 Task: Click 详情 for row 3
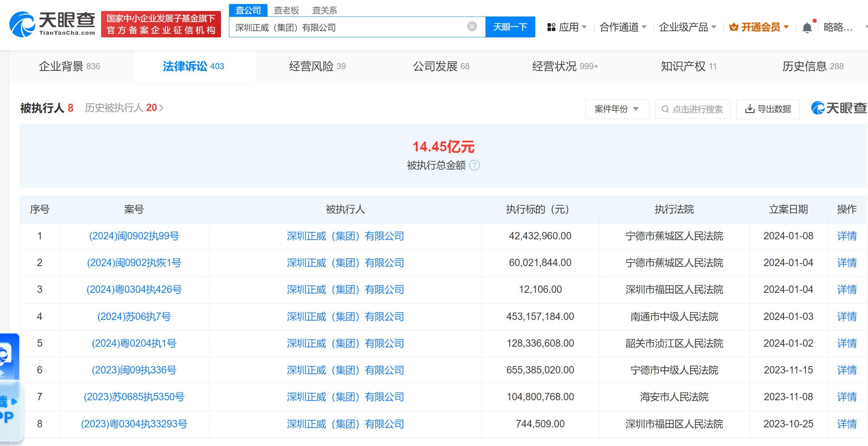847,290
